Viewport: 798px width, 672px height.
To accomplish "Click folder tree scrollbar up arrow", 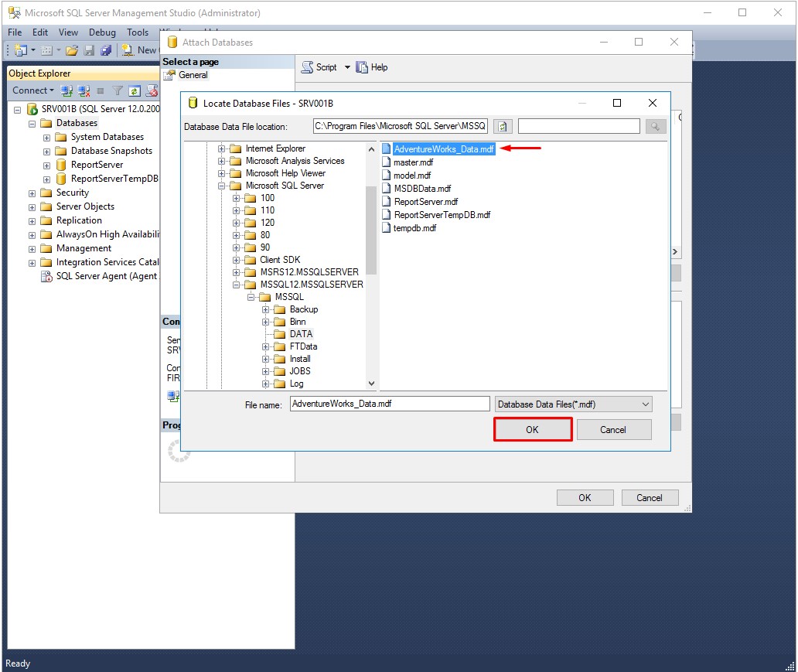I will click(x=371, y=149).
